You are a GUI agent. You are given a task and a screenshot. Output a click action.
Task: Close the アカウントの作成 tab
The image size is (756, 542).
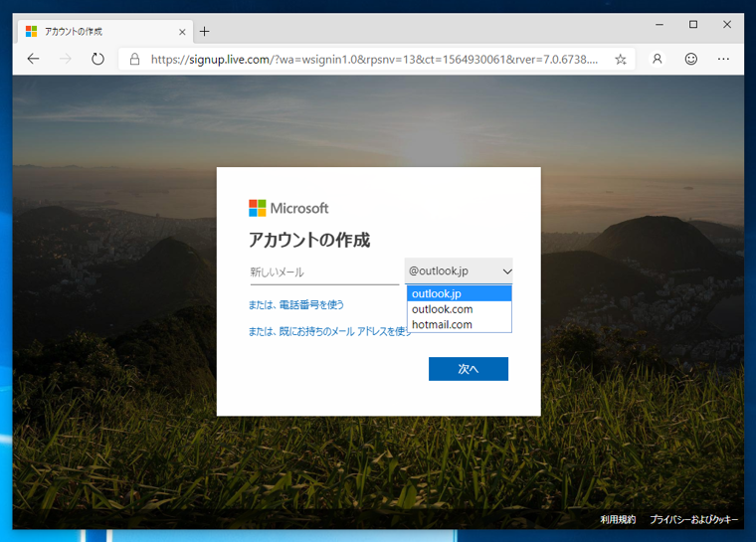point(182,32)
